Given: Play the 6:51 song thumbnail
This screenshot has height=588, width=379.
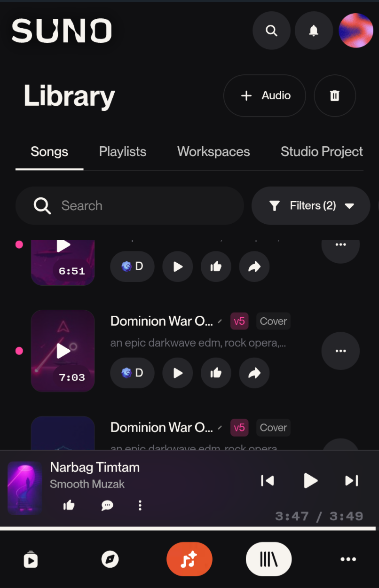Looking at the screenshot, I should pyautogui.click(x=63, y=262).
